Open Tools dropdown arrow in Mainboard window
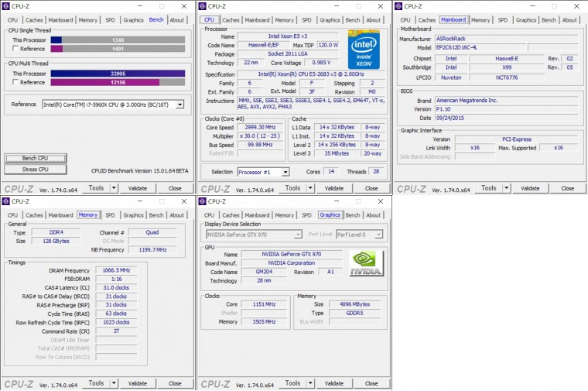The image size is (588, 391). (507, 188)
